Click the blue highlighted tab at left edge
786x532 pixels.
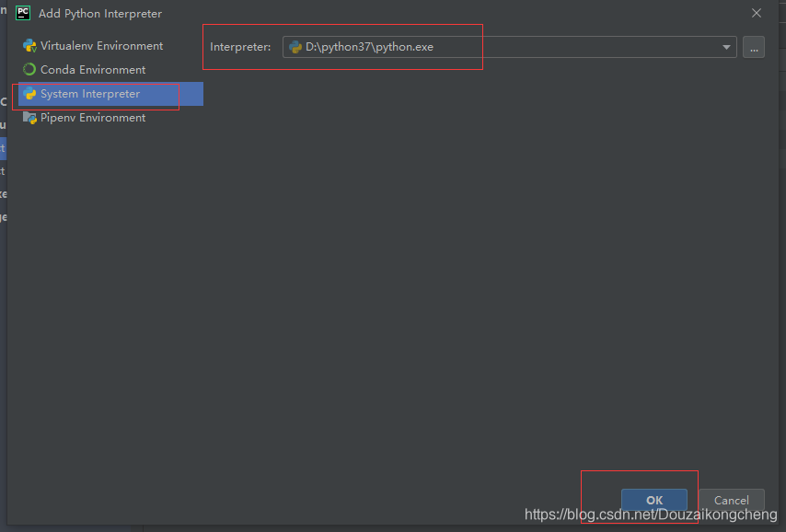[3, 148]
